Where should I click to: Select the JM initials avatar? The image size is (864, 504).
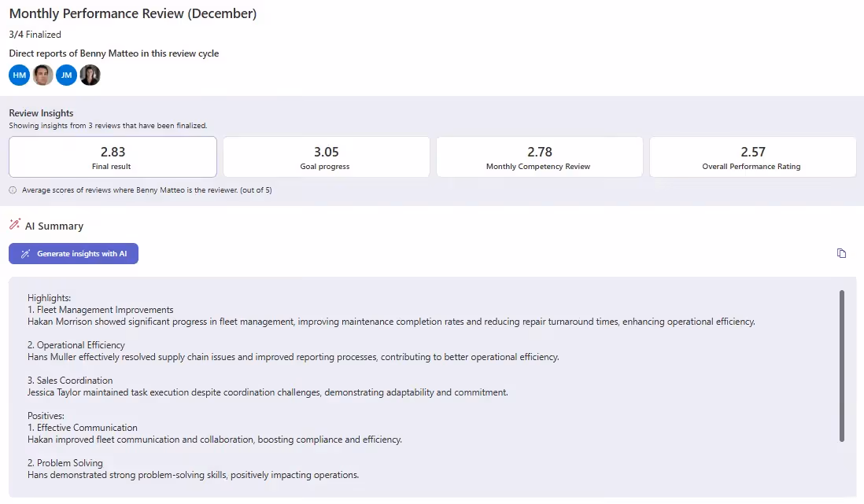(67, 75)
